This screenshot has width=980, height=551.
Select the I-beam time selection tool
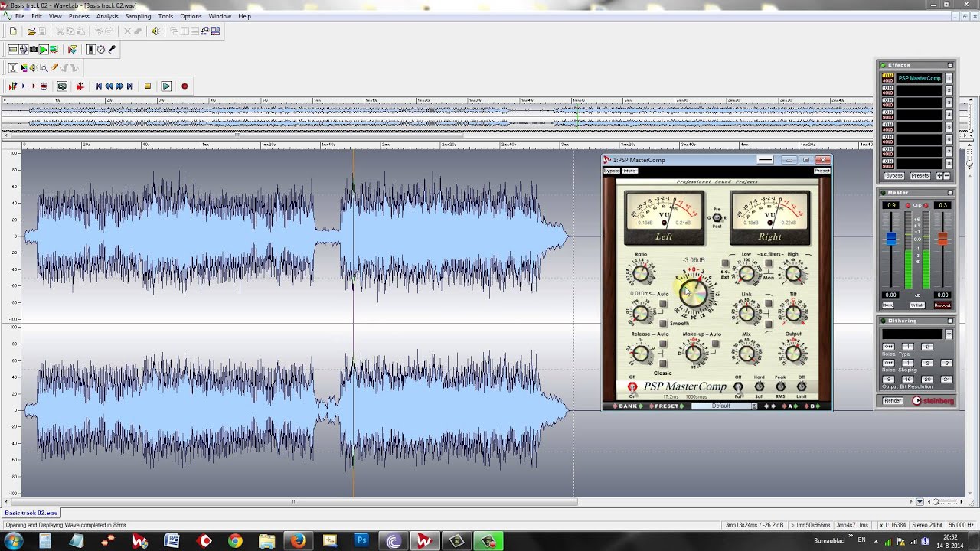click(14, 68)
